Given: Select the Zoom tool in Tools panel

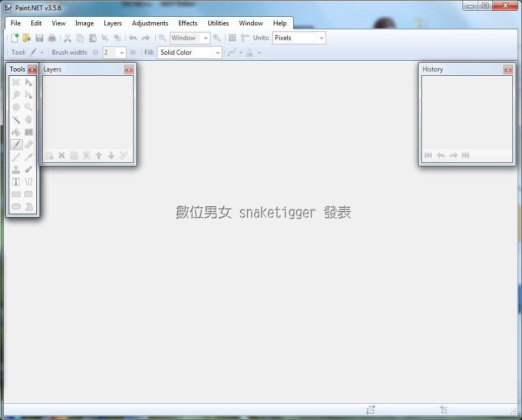Looking at the screenshot, I should click(29, 107).
